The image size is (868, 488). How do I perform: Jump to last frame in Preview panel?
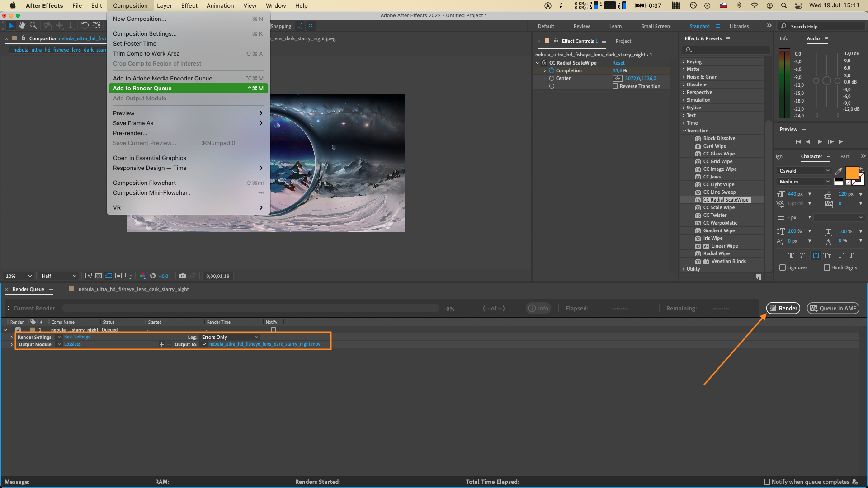click(x=842, y=142)
